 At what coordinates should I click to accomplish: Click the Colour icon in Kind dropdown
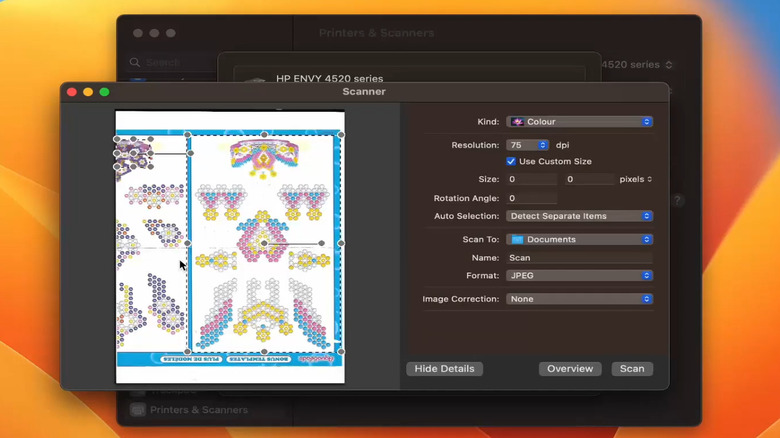(x=517, y=122)
